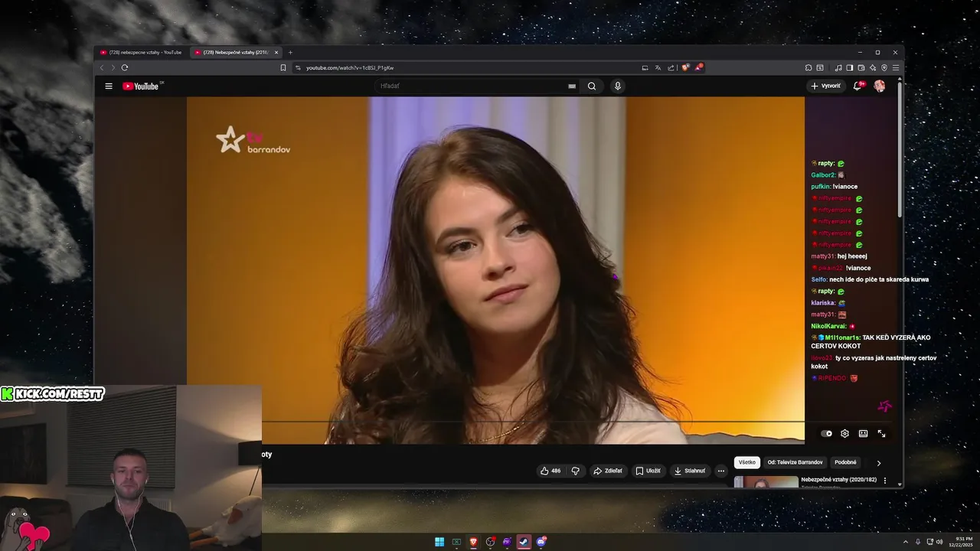This screenshot has height=551, width=980.
Task: Show hidden system tray icons chevron
Action: click(x=906, y=542)
